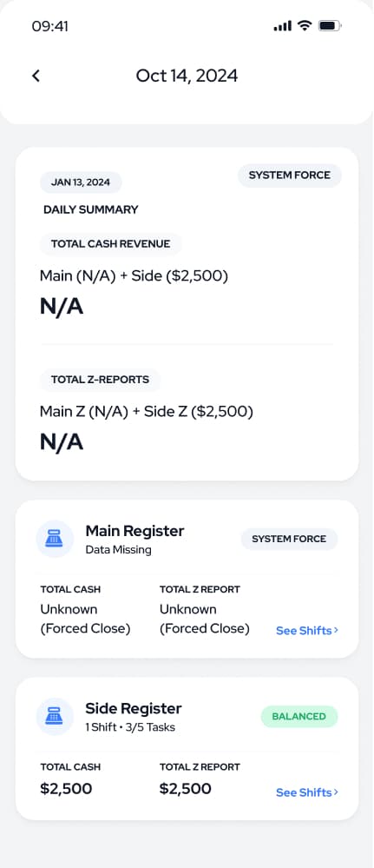
Task: Tap the Main Register cash register icon
Action: [55, 539]
